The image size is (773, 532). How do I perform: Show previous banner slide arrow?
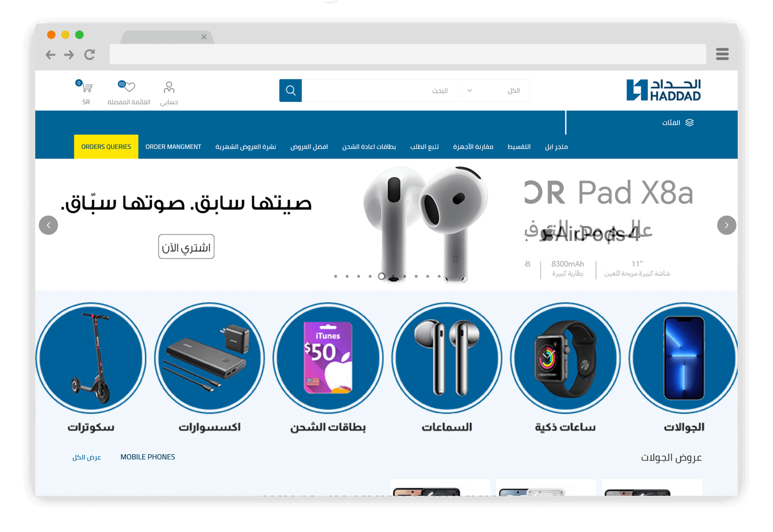(x=48, y=225)
